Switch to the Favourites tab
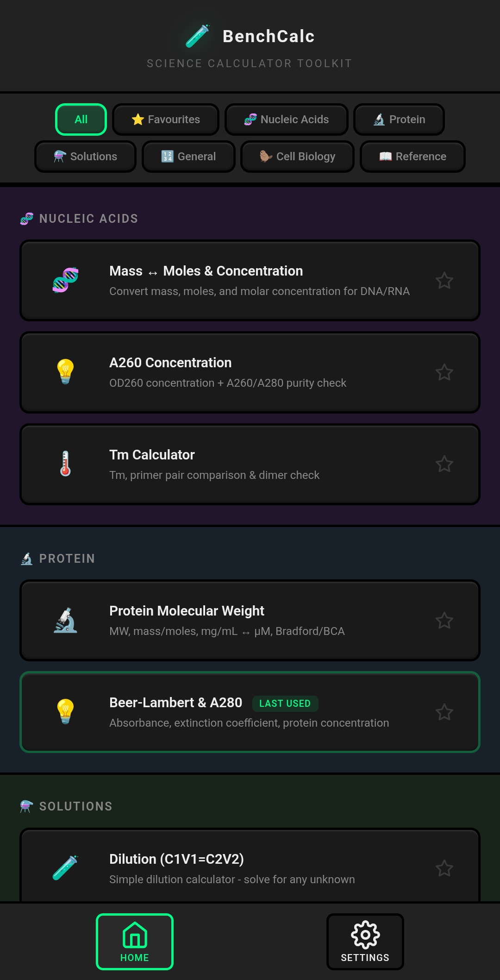 [165, 119]
